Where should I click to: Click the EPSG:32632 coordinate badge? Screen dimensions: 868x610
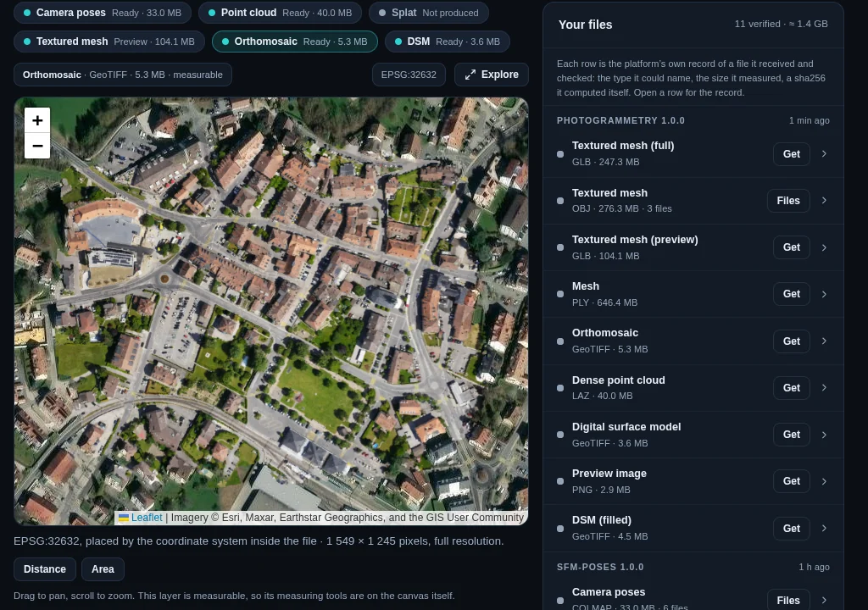pos(409,75)
